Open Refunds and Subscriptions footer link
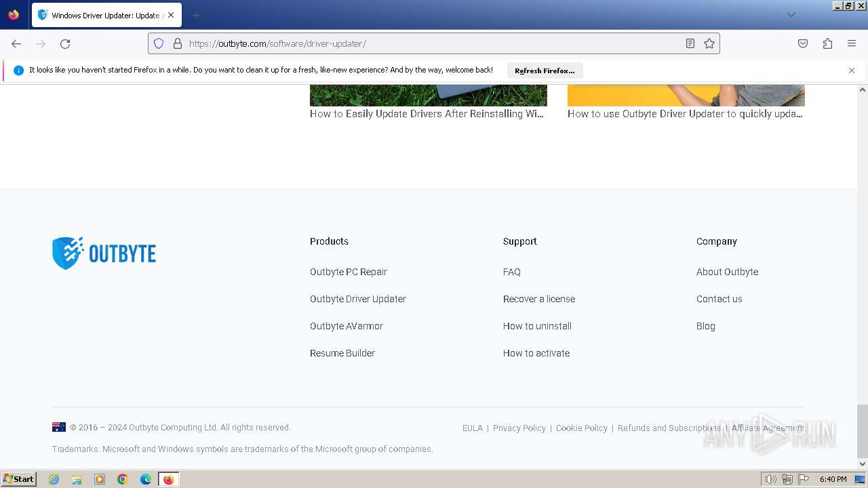The height and width of the screenshot is (488, 868). (x=669, y=428)
